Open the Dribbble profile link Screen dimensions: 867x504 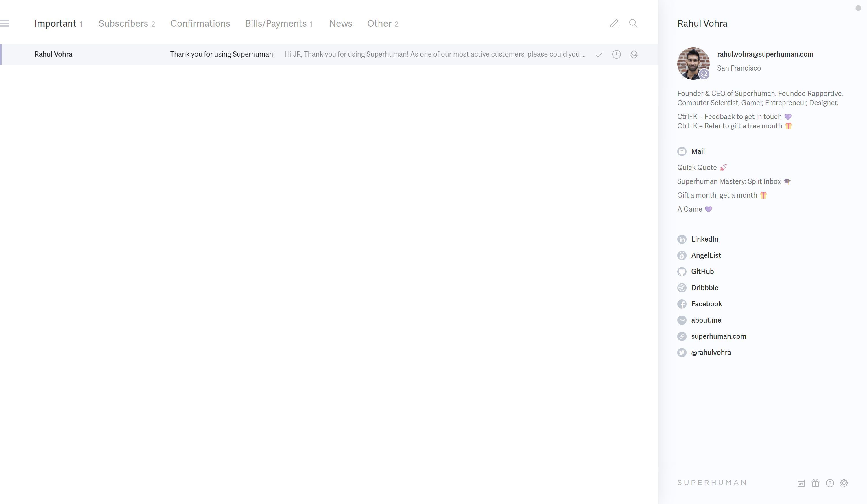tap(704, 288)
